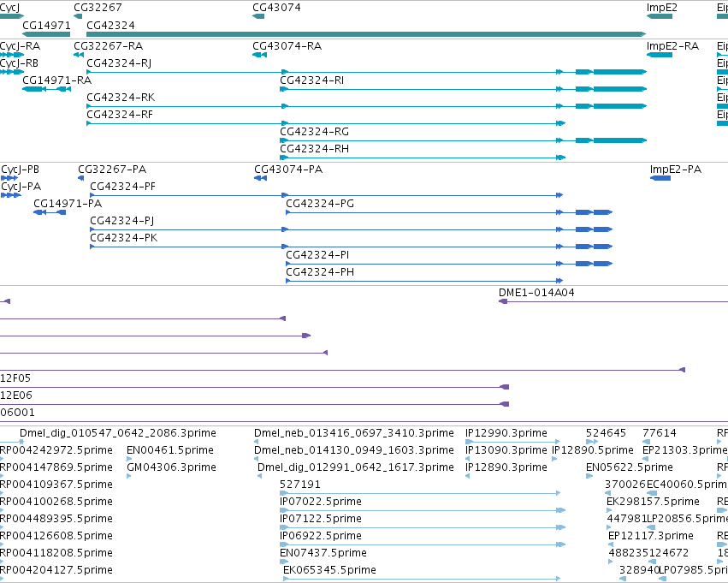
Task: Click transcript label CG42324-RG
Action: 314,132
